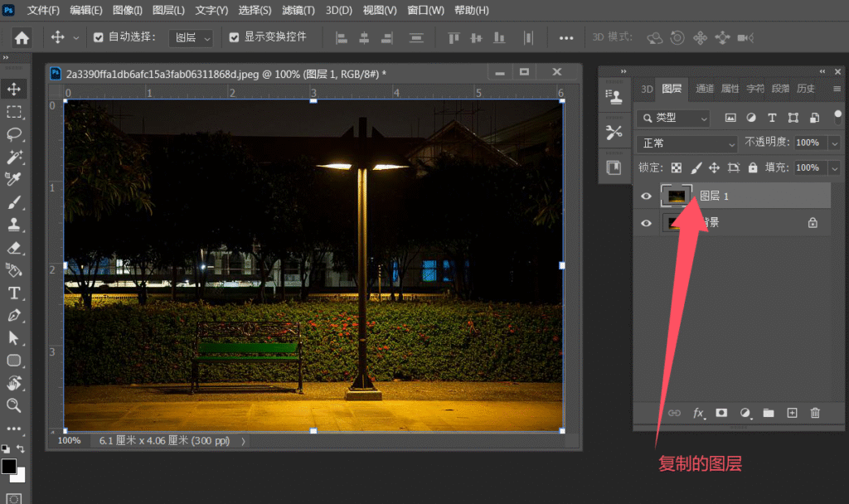
Task: Open the fx layer style menu
Action: click(698, 413)
